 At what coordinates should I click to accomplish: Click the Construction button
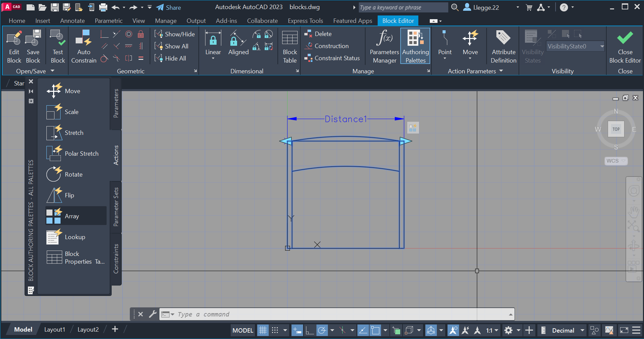[x=327, y=46]
